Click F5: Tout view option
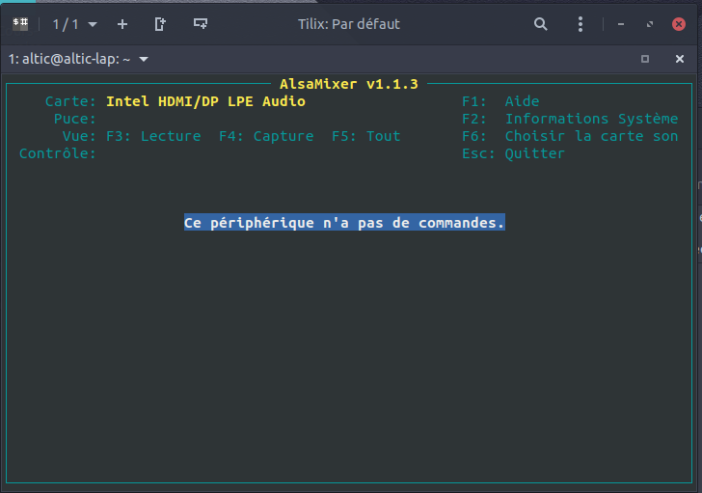702x493 pixels. coord(366,136)
